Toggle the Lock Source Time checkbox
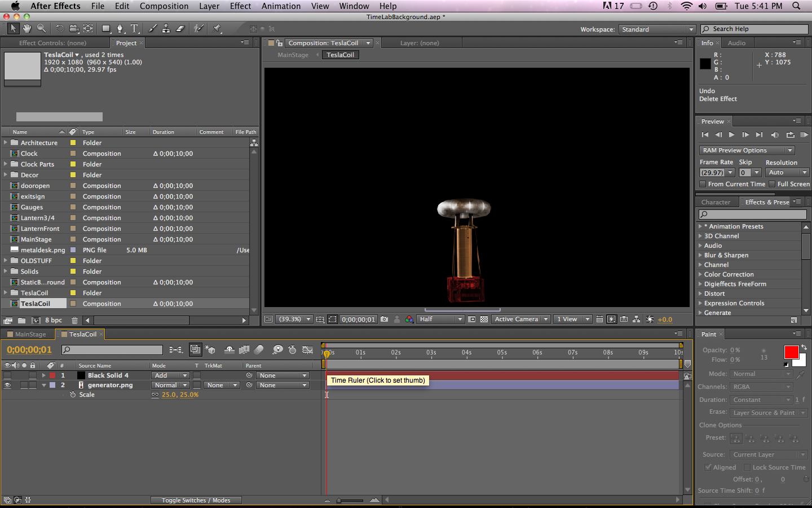Screen dimensions: 812x508 (747, 467)
